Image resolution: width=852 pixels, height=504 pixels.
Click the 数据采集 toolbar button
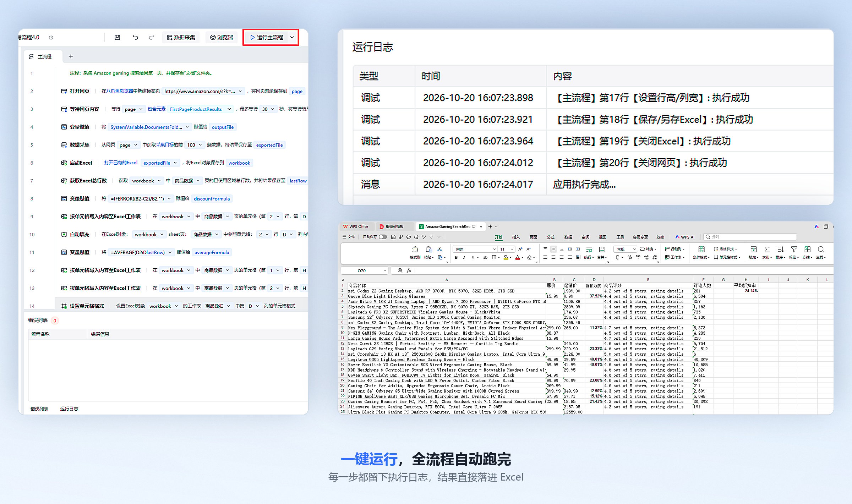(x=181, y=37)
